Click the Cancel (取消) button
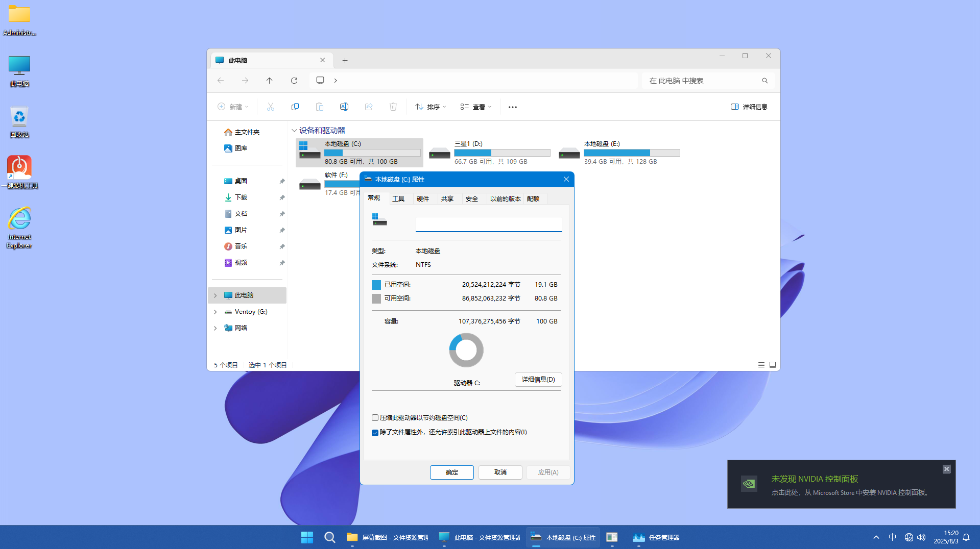This screenshot has width=980, height=549. tap(500, 472)
